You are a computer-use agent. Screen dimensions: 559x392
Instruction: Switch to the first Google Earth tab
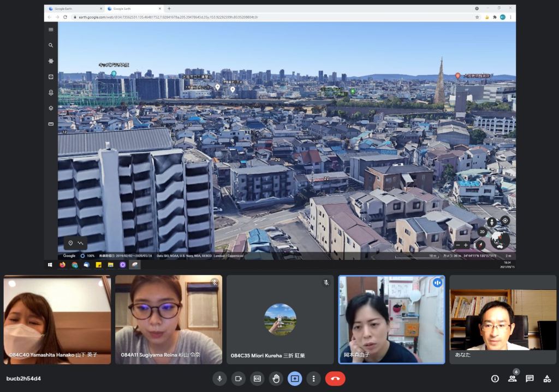(x=66, y=9)
